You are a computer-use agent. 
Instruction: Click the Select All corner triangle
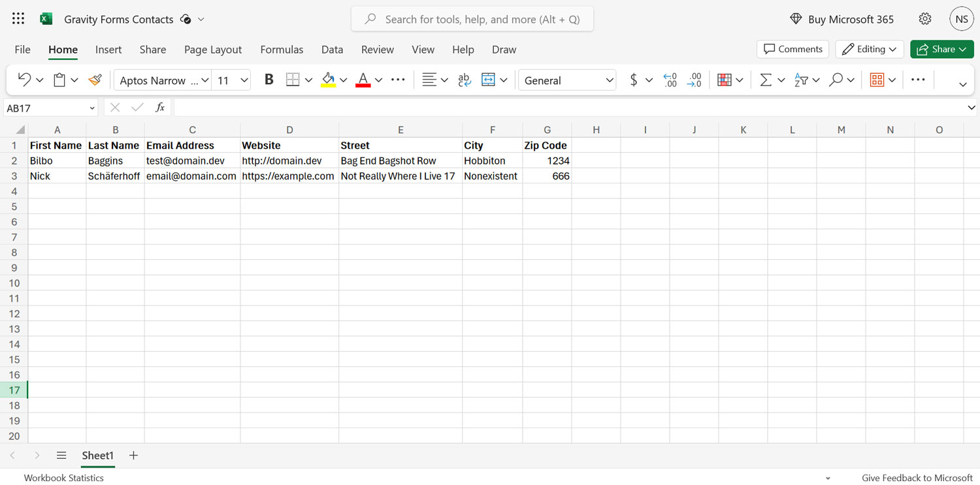[x=20, y=130]
